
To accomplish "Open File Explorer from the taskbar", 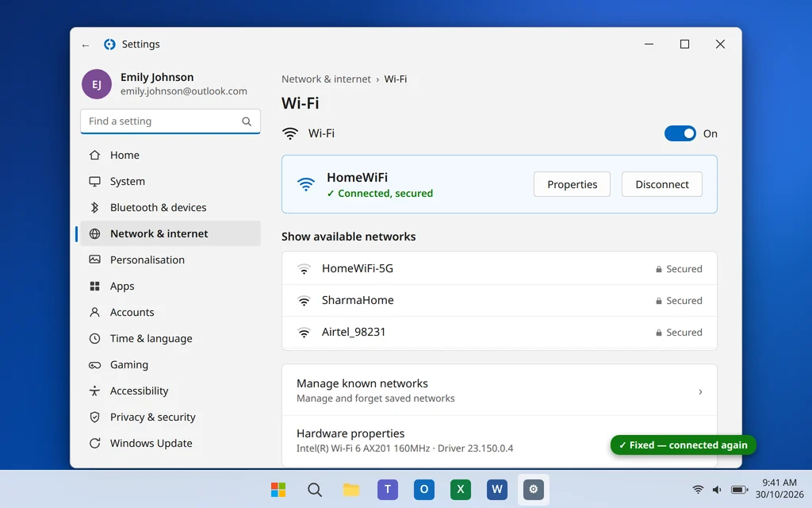I will (351, 489).
